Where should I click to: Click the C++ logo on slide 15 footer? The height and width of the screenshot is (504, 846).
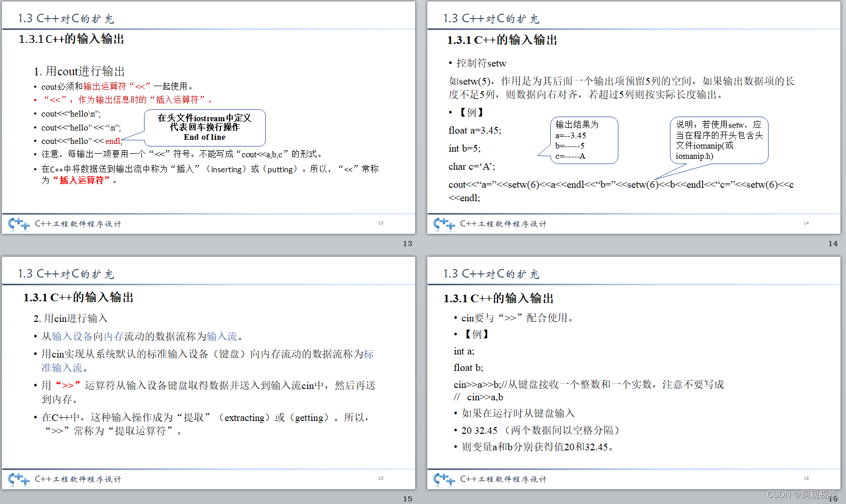19,479
